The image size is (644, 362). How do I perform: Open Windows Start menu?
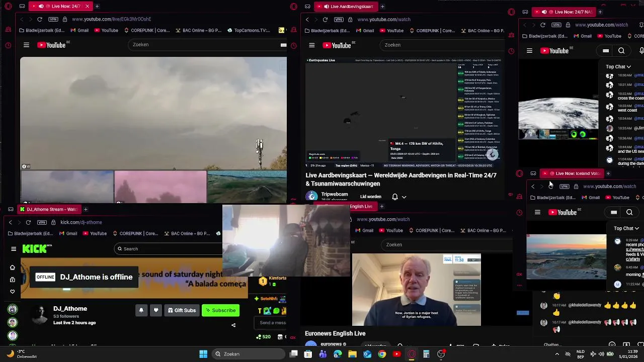pos(203,354)
